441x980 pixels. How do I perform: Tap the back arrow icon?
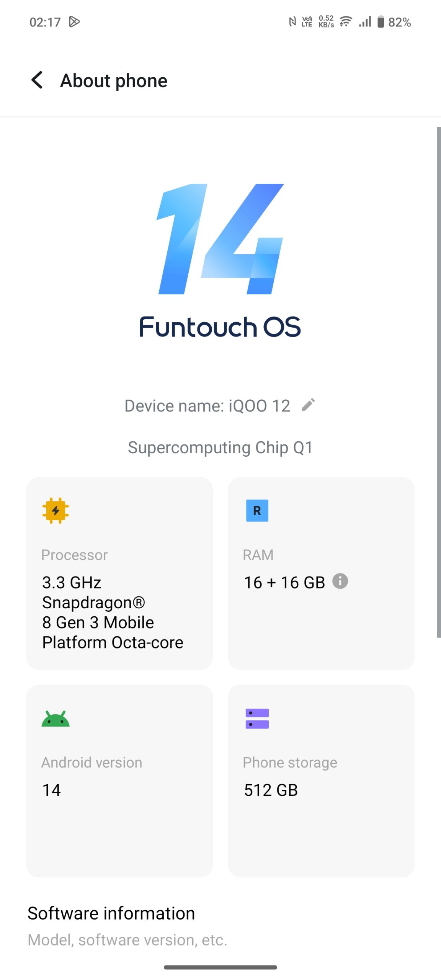pyautogui.click(x=37, y=80)
